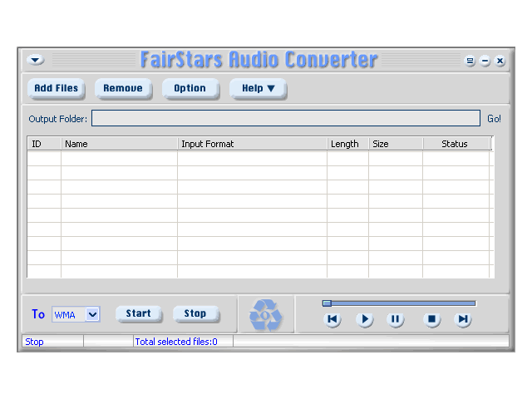This screenshot has width=532, height=399.
Task: Click 'Total selected files:0' status text
Action: 176,342
